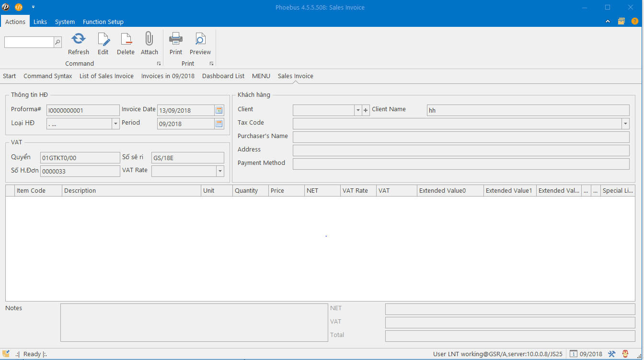The height and width of the screenshot is (360, 644).
Task: Open the Invoice Date calendar picker
Action: tap(219, 110)
